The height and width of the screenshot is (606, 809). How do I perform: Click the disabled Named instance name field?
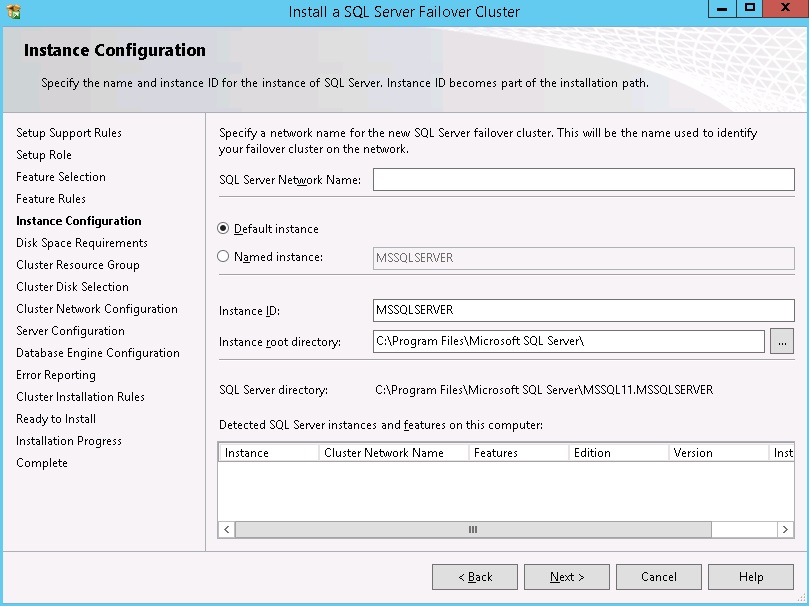pyautogui.click(x=584, y=258)
